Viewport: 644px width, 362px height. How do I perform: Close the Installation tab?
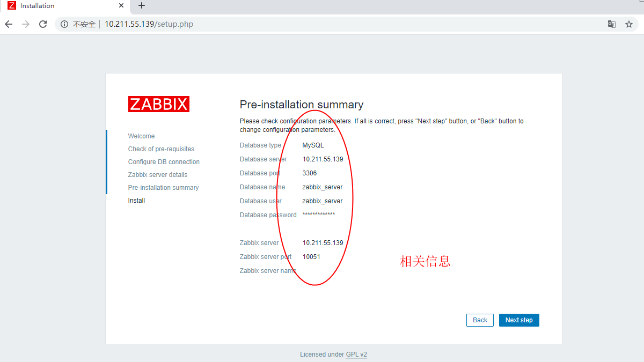[x=121, y=6]
